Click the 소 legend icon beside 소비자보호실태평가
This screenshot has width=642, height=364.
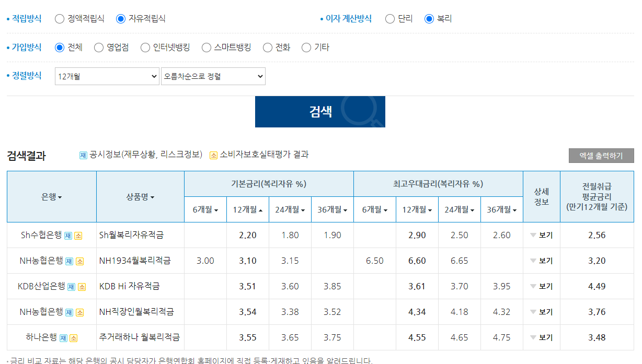[x=213, y=155]
